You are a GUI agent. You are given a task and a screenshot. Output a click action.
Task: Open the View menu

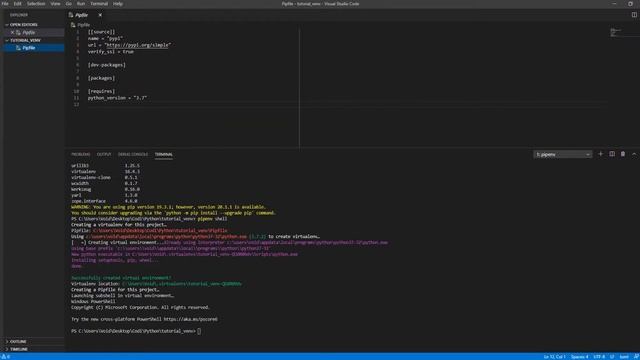(55, 4)
